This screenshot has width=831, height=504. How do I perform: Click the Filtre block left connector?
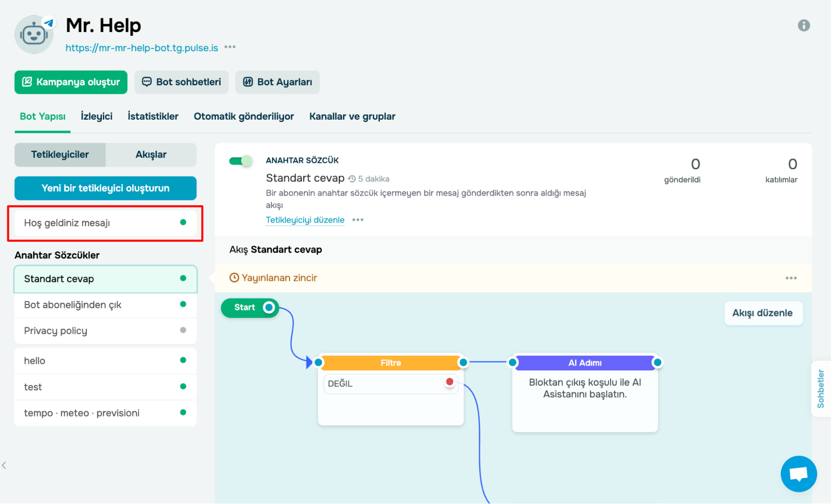(x=318, y=362)
